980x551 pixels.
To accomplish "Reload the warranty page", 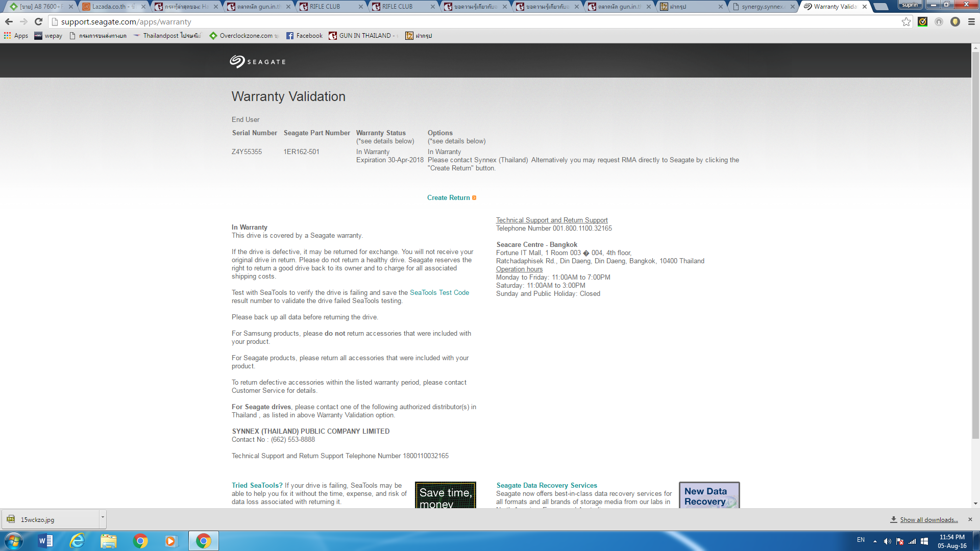I will [38, 21].
